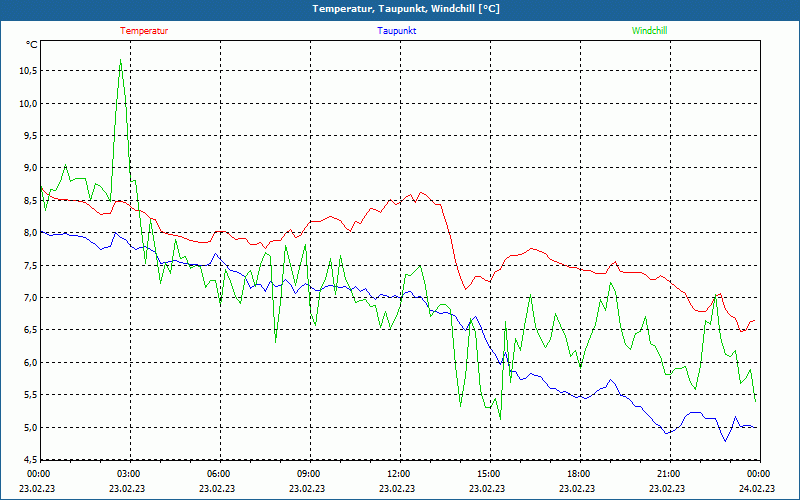The height and width of the screenshot is (500, 800).
Task: Click the 4,5 y-axis value
Action: click(30, 460)
